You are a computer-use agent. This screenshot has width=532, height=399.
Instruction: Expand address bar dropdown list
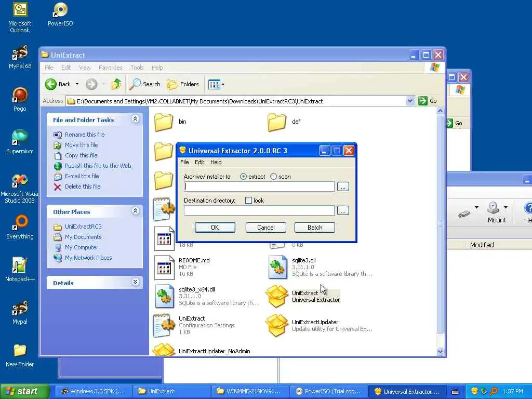pyautogui.click(x=410, y=101)
